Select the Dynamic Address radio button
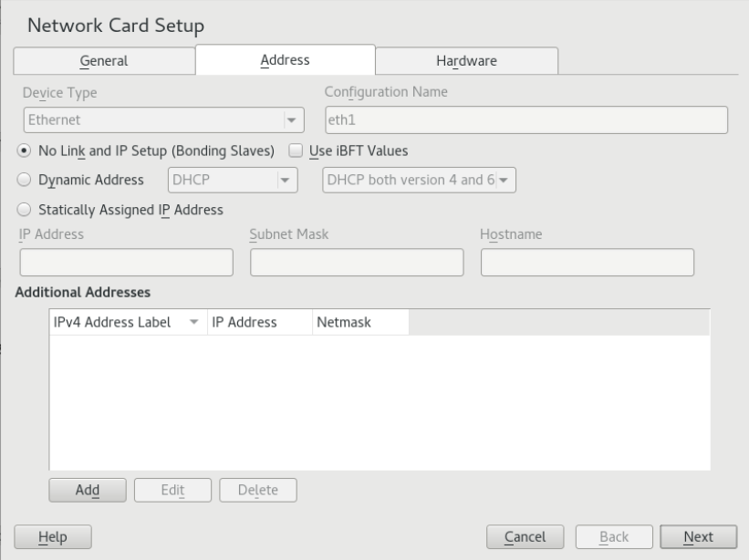Screen dimensions: 749x560 [25, 180]
